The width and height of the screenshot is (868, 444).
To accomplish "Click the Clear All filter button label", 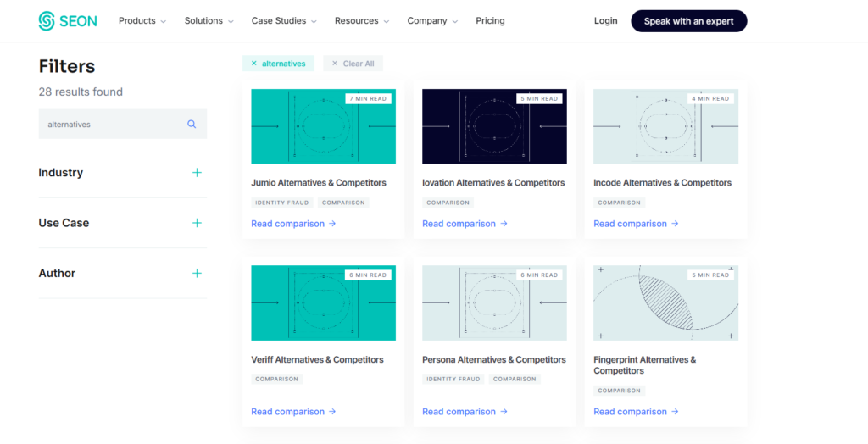I will pos(359,64).
